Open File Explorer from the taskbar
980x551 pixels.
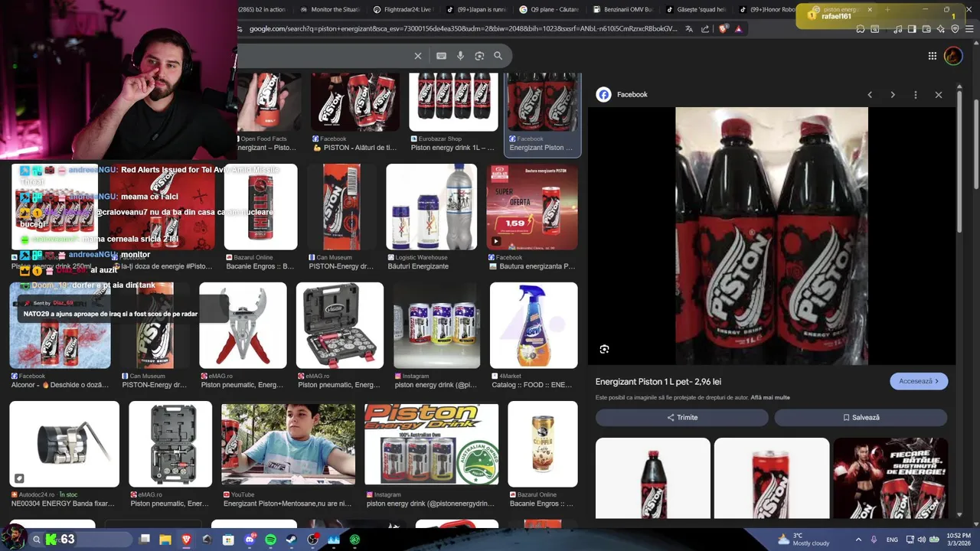point(165,540)
